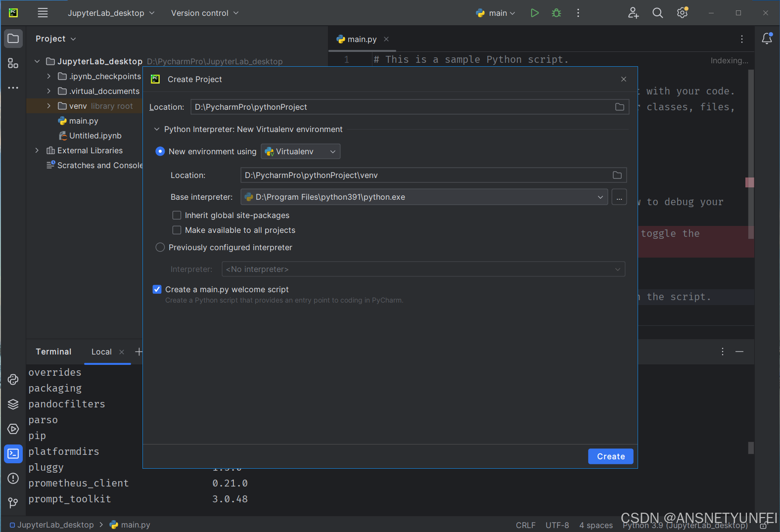780x532 pixels.
Task: Open the Notifications bell icon
Action: tap(767, 39)
